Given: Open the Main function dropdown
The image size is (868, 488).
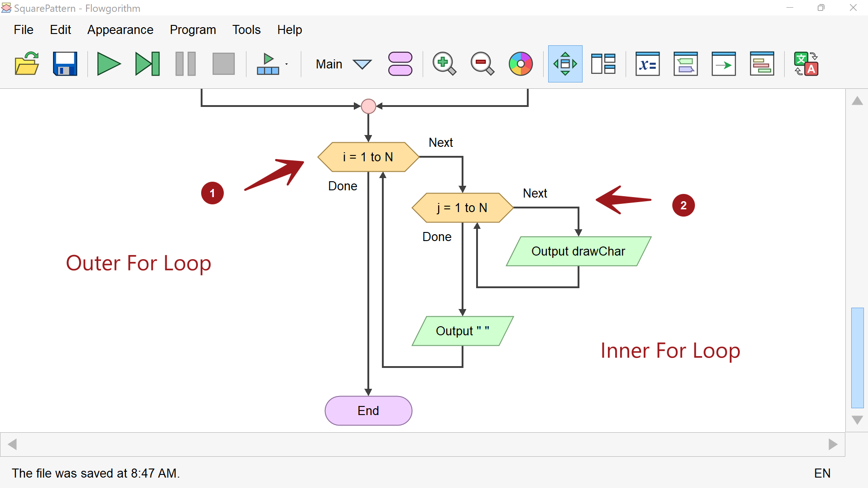Looking at the screenshot, I should click(343, 64).
